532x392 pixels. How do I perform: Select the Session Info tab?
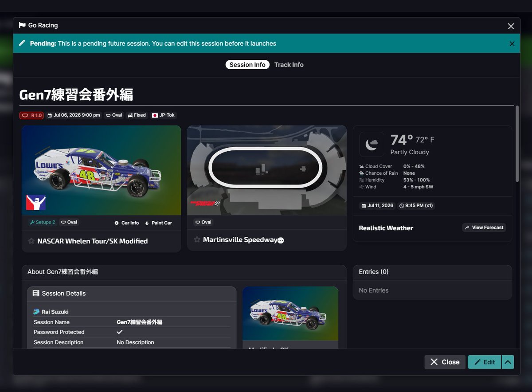pos(247,65)
